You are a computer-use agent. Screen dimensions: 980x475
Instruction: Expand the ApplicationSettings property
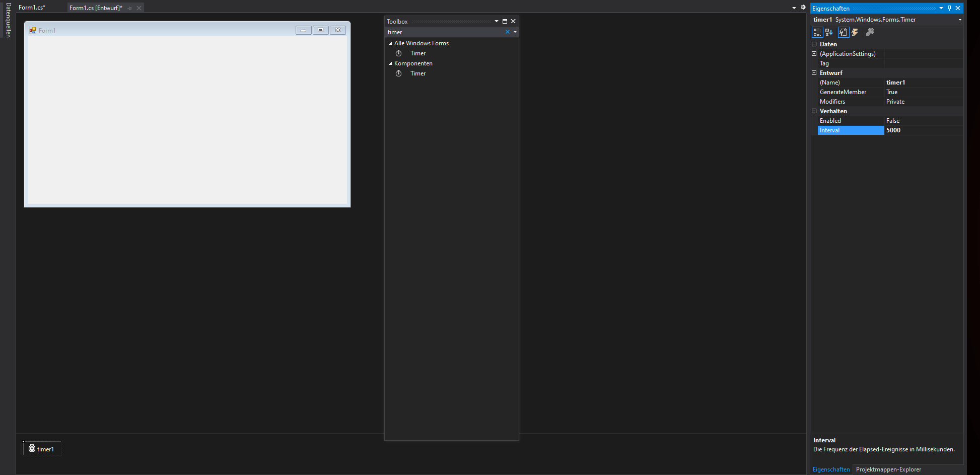814,54
